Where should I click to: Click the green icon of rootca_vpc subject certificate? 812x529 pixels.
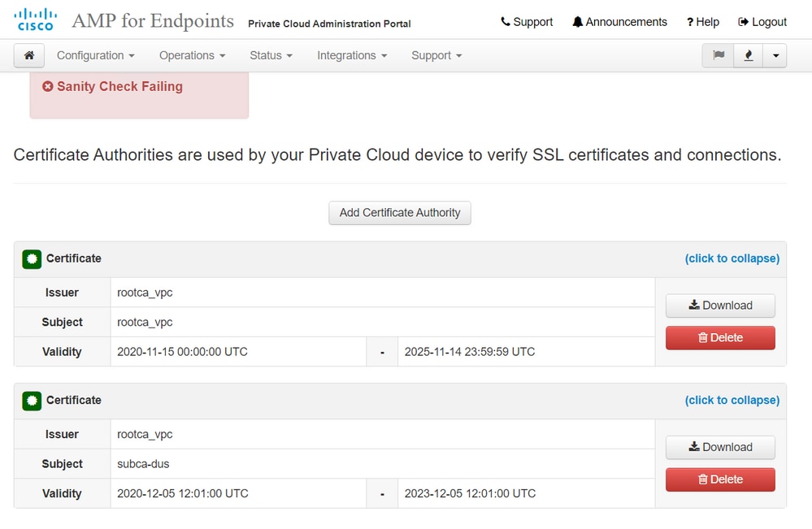pyautogui.click(x=32, y=258)
